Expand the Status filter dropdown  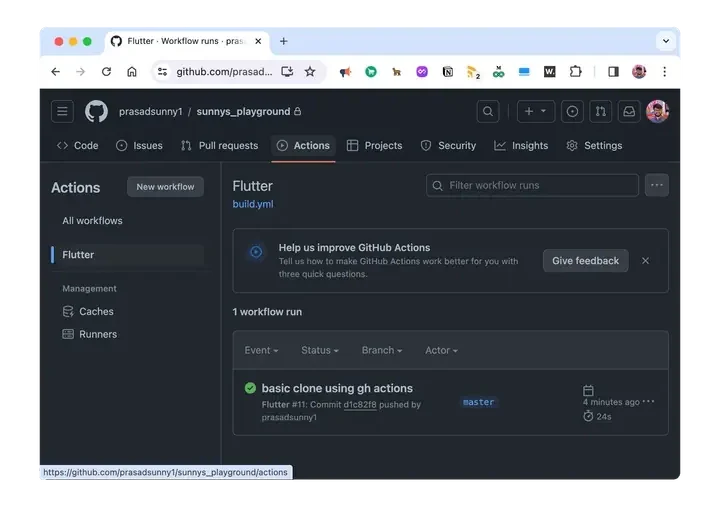[320, 350]
